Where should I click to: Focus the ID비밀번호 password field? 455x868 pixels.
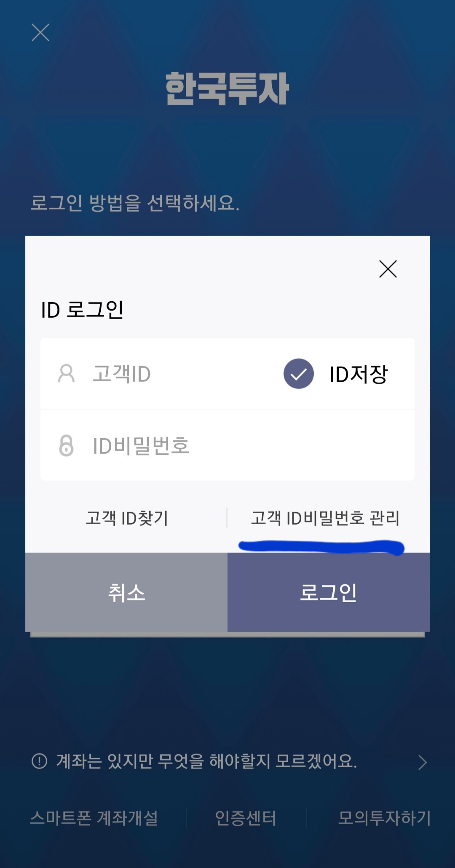coord(227,445)
